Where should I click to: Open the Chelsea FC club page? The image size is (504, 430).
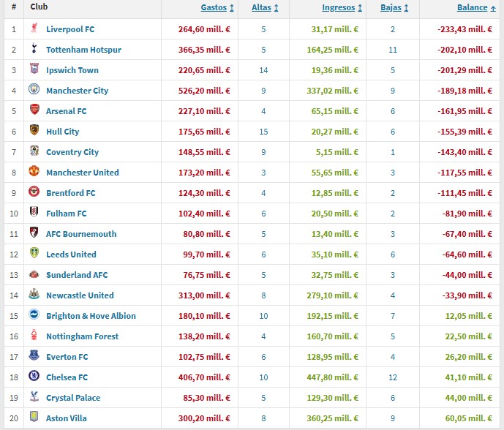(67, 377)
